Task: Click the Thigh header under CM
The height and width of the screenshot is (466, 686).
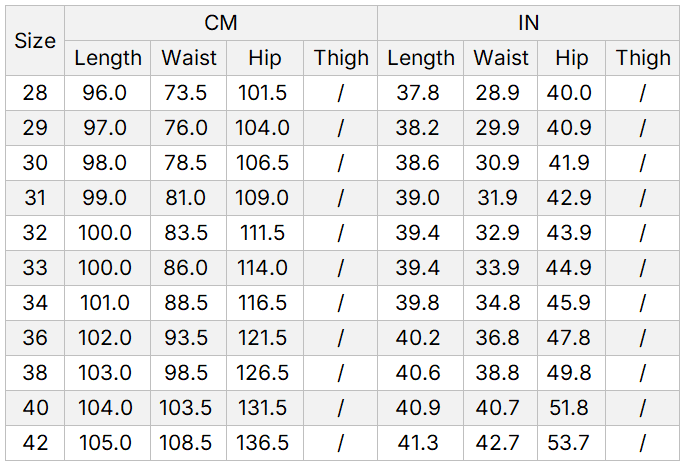Action: point(341,58)
